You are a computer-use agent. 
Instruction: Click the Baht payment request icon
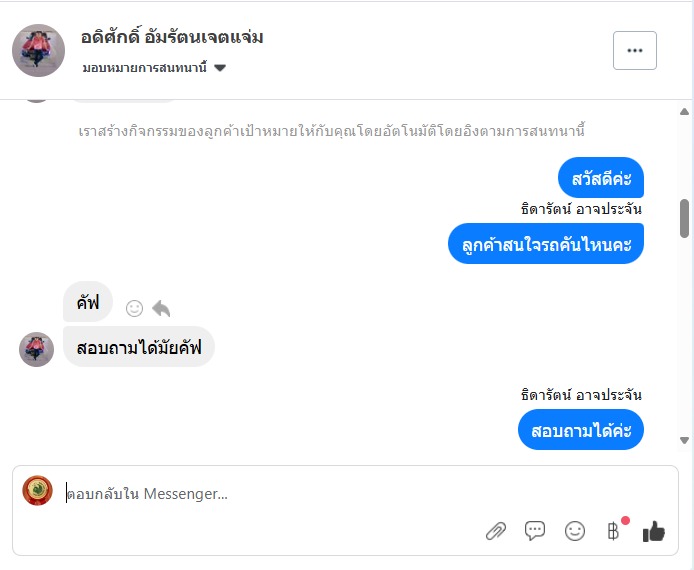click(x=614, y=531)
